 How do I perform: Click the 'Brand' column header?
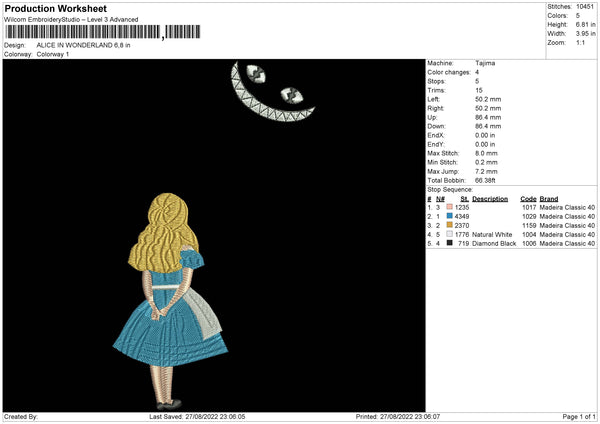pos(549,199)
